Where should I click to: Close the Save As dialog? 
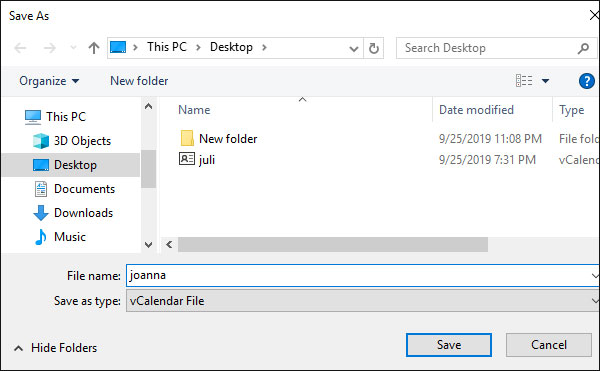point(594,15)
